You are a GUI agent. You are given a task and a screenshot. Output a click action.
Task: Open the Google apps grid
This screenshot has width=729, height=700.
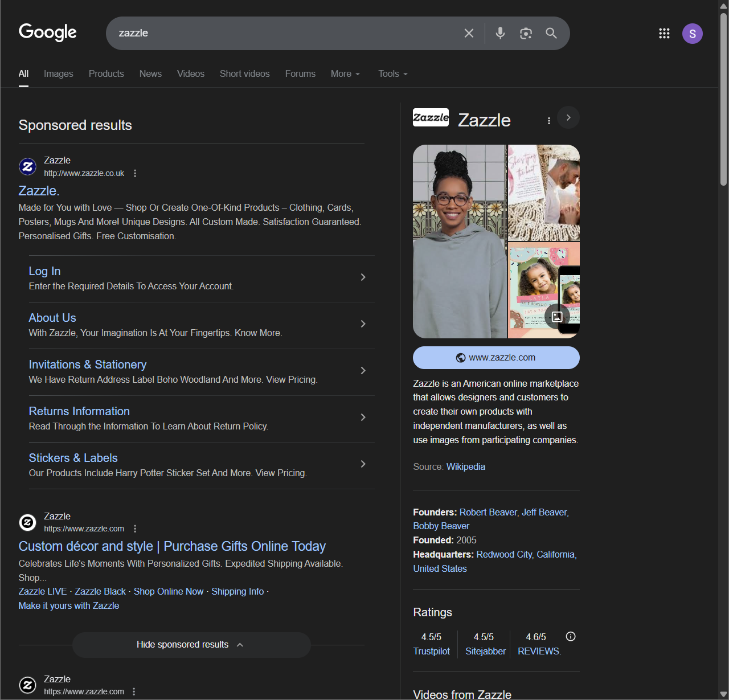point(664,34)
